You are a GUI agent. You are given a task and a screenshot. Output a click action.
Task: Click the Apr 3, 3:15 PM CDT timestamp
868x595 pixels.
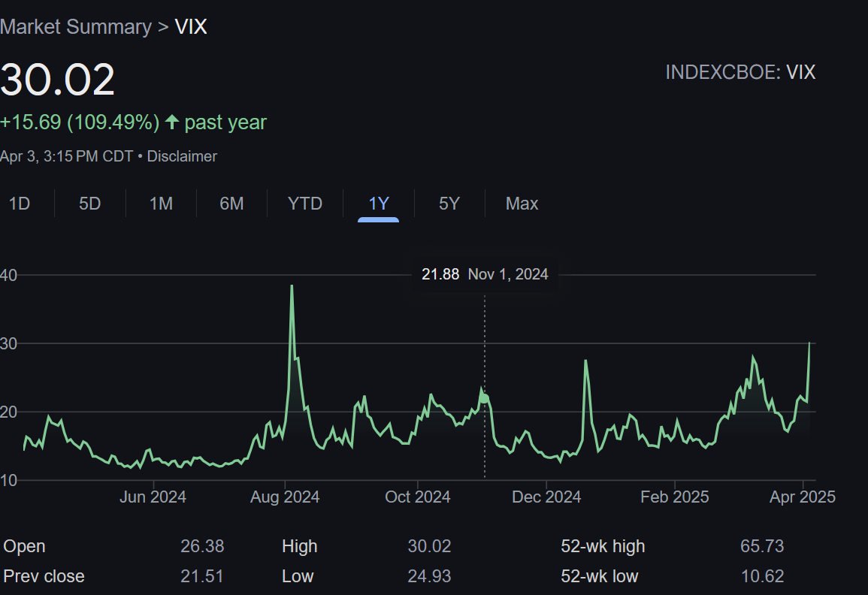pos(66,156)
